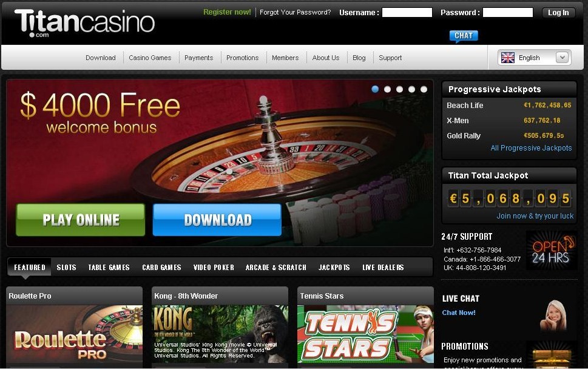
Task: Open the blue CHAT bubble icon
Action: click(x=464, y=36)
